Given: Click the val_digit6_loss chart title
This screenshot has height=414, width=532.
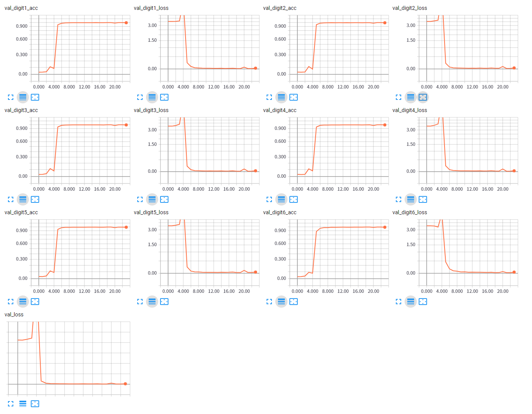Looking at the screenshot, I should pos(410,212).
